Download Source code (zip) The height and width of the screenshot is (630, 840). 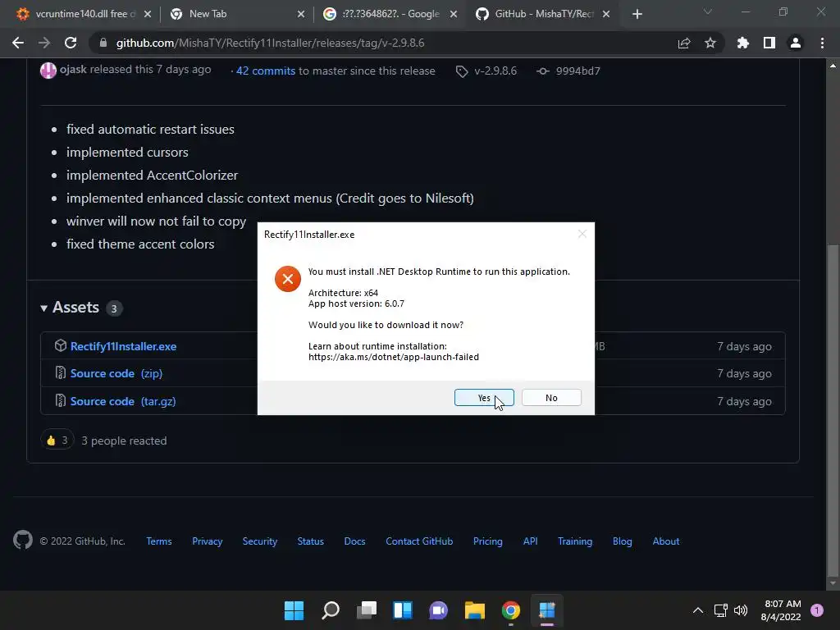coord(116,373)
